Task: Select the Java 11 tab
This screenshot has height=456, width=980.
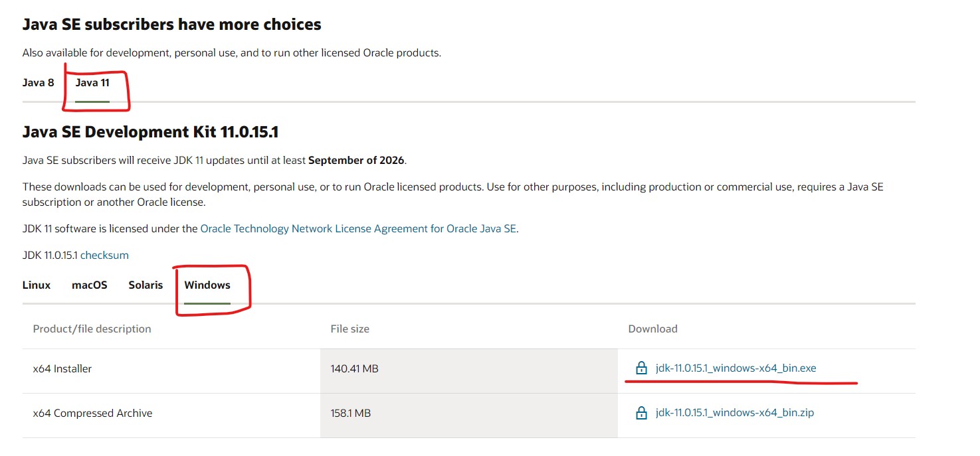Action: click(92, 83)
